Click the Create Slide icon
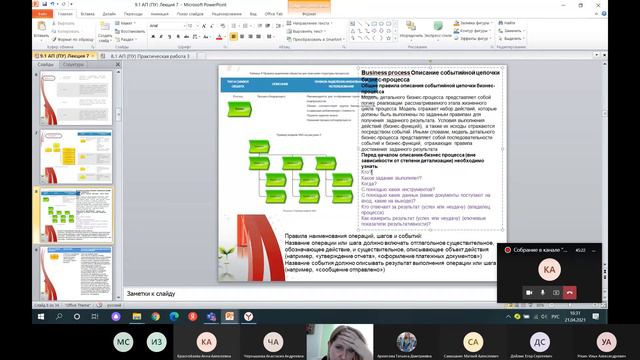The height and width of the screenshot is (360, 640). click(x=105, y=27)
